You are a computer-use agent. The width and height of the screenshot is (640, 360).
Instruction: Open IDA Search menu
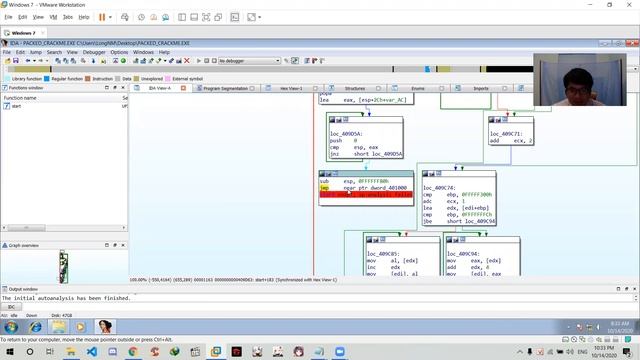click(54, 52)
